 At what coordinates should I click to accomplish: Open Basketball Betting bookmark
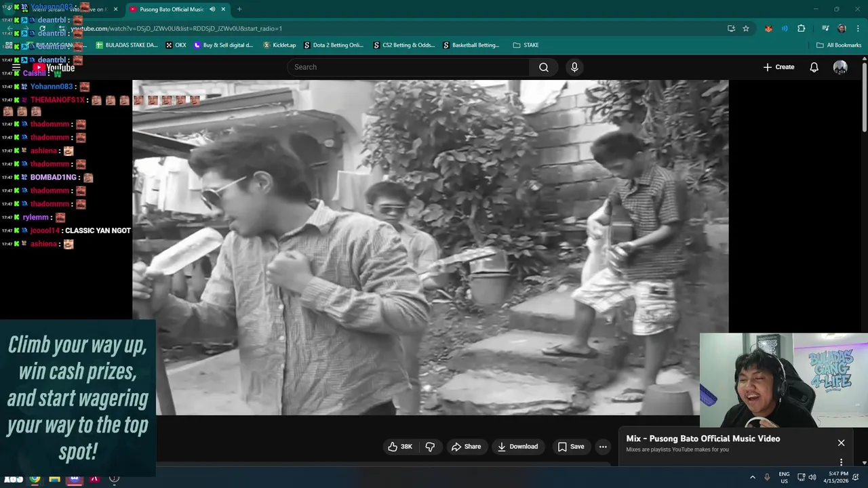pos(472,45)
